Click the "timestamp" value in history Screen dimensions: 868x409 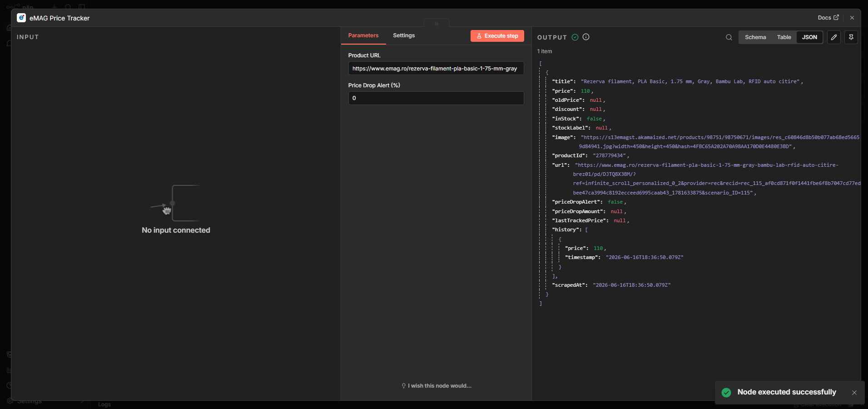click(645, 257)
